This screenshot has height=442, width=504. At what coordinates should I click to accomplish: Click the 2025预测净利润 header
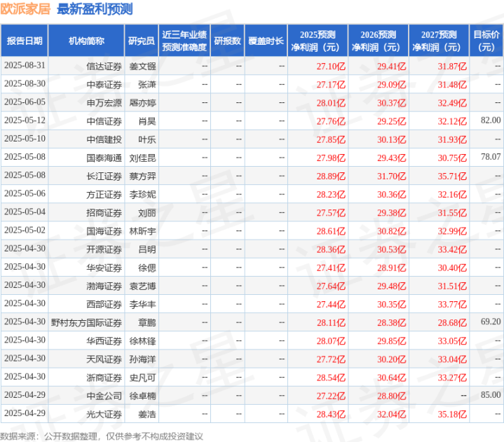coord(318,41)
